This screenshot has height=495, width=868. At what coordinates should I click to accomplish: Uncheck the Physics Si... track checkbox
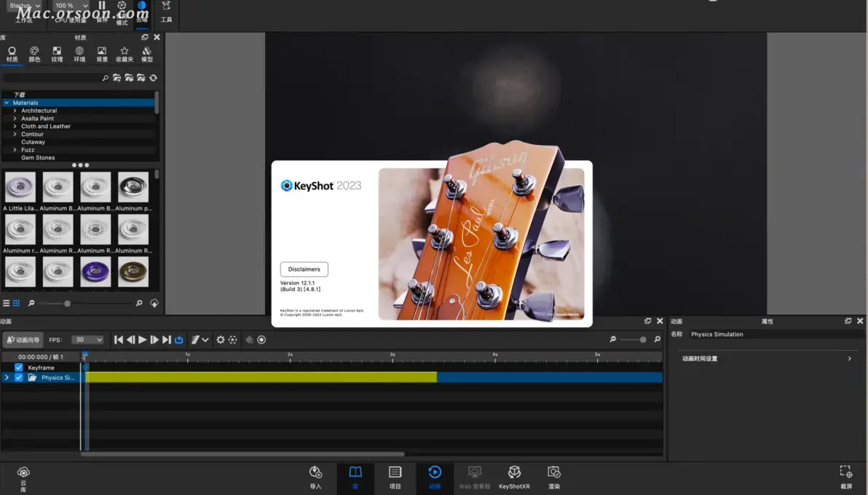point(19,378)
